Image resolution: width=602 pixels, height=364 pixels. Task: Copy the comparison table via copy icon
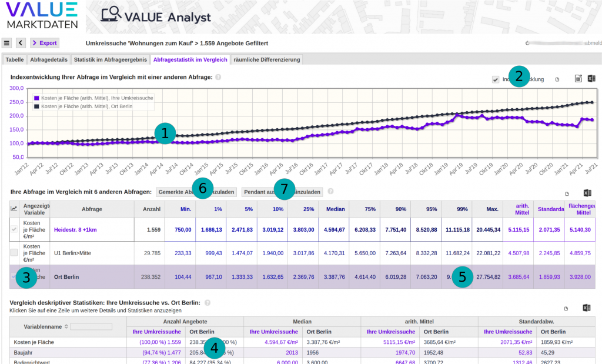[x=567, y=194]
